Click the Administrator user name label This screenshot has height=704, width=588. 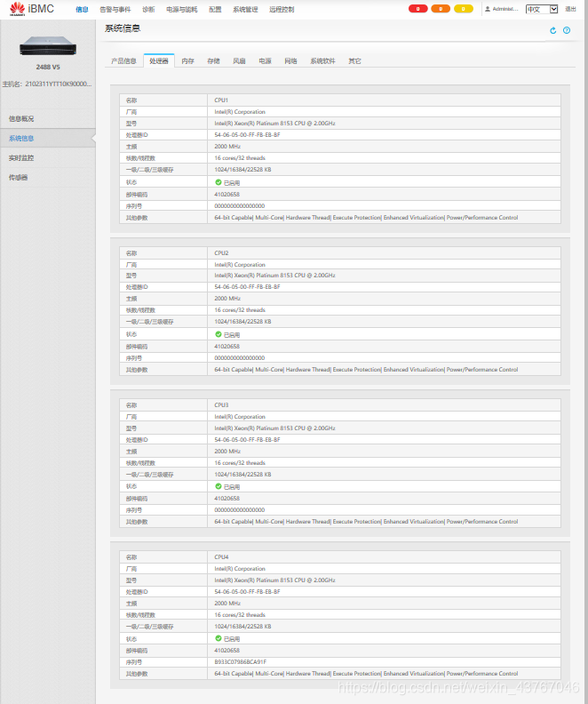[x=505, y=9]
